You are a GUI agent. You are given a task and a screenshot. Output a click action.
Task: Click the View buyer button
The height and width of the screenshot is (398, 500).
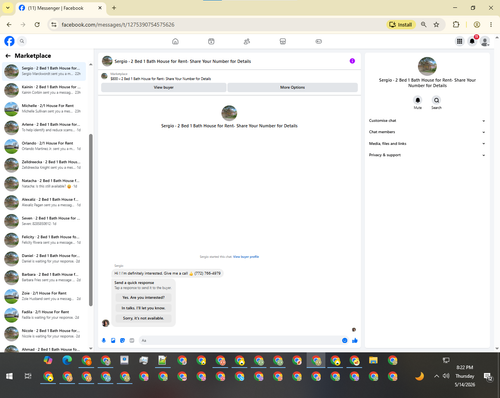(x=163, y=87)
